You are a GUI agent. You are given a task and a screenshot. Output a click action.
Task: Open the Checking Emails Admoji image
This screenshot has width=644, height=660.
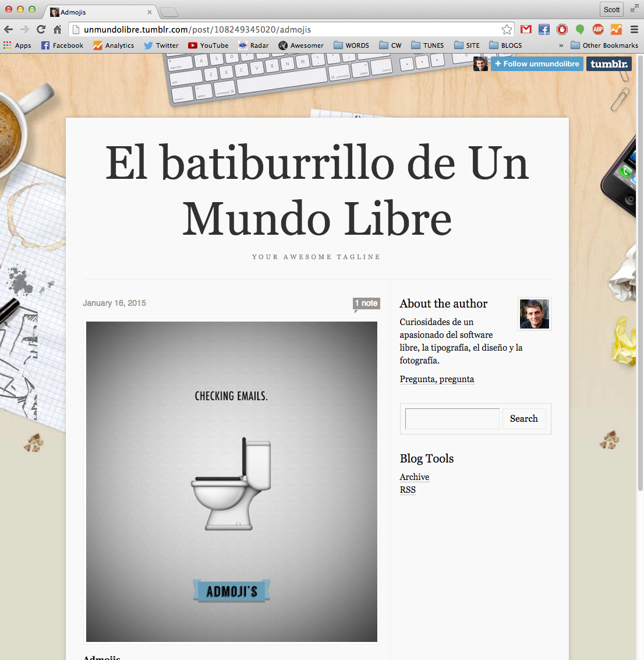click(232, 482)
